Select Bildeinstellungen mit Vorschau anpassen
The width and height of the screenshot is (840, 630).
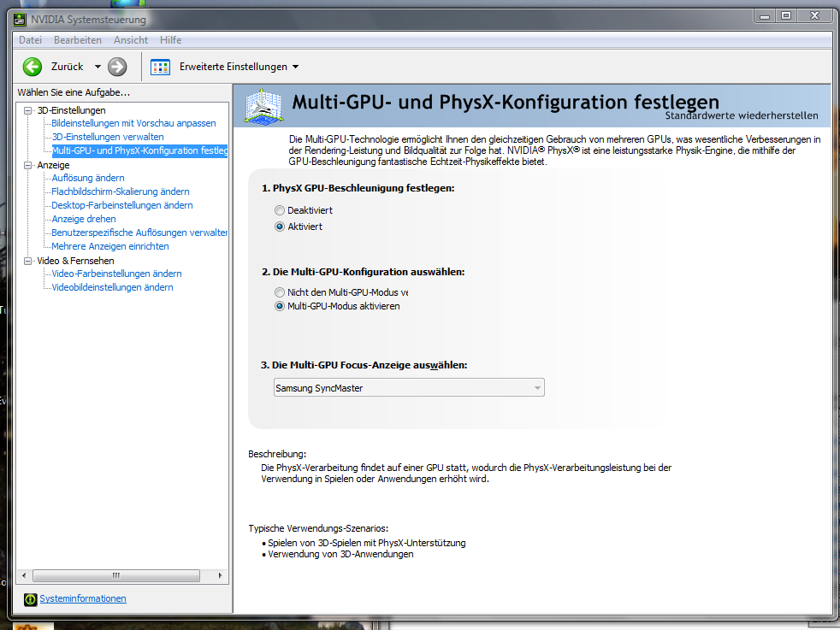[x=133, y=123]
